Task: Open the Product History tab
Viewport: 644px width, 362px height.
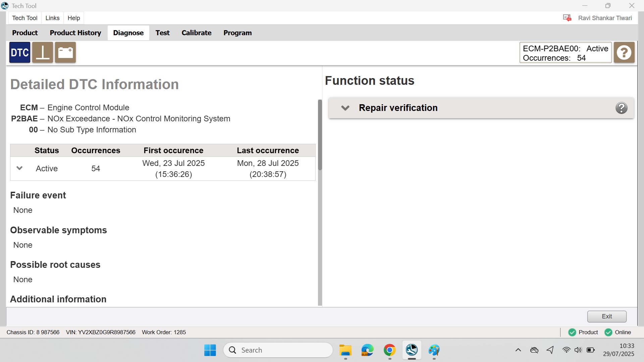Action: [75, 33]
